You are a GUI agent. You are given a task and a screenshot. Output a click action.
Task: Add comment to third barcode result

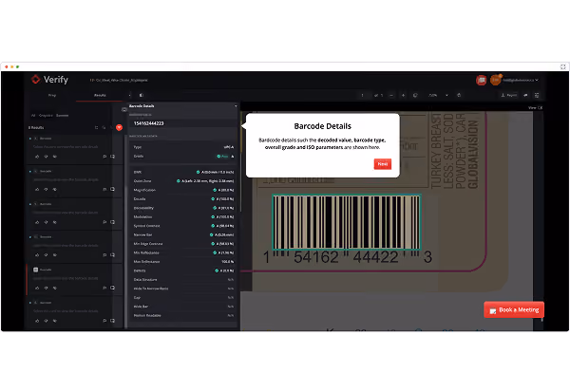pyautogui.click(x=113, y=222)
